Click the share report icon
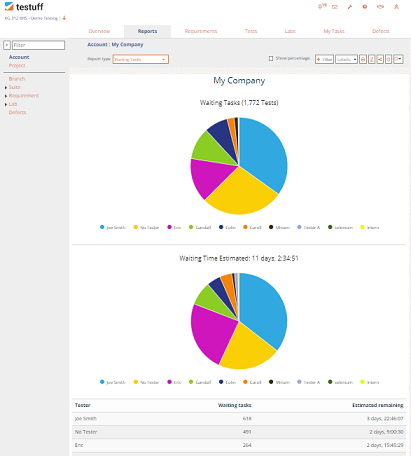This screenshot has width=411, height=456. pyautogui.click(x=380, y=59)
